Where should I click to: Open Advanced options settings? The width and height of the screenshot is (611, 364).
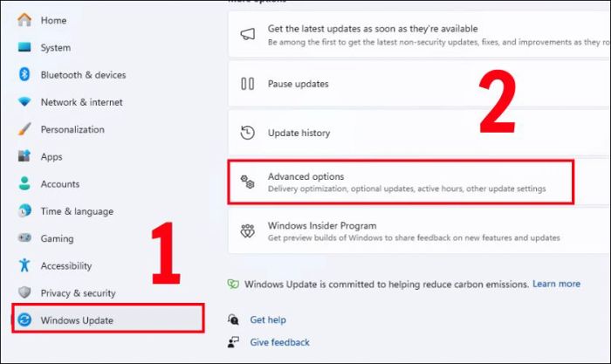tap(401, 182)
